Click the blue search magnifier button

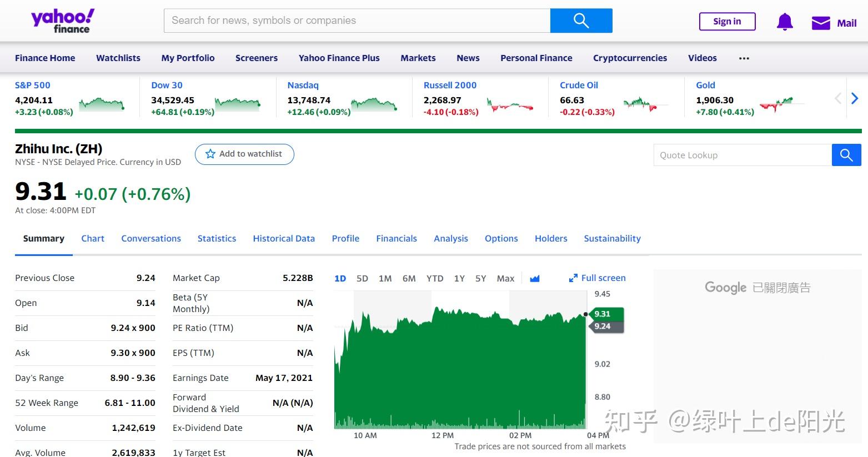point(581,21)
